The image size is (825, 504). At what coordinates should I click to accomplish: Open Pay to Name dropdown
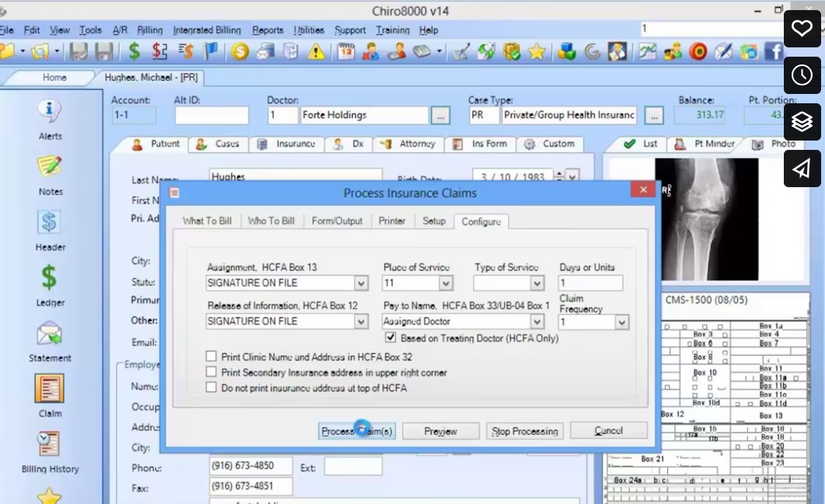[536, 322]
